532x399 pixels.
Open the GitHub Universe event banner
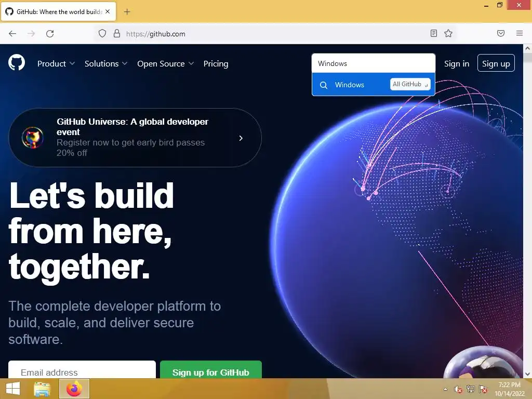pyautogui.click(x=135, y=137)
